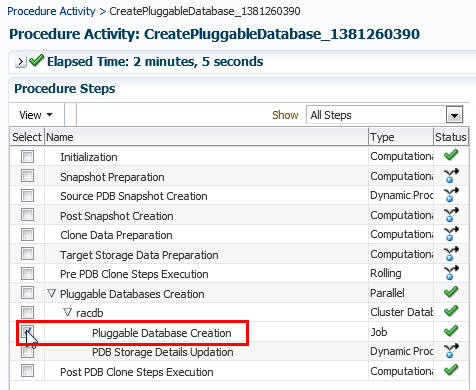
Task: Click the skipped status icon for Snapshot Preparation
Action: pyautogui.click(x=451, y=176)
